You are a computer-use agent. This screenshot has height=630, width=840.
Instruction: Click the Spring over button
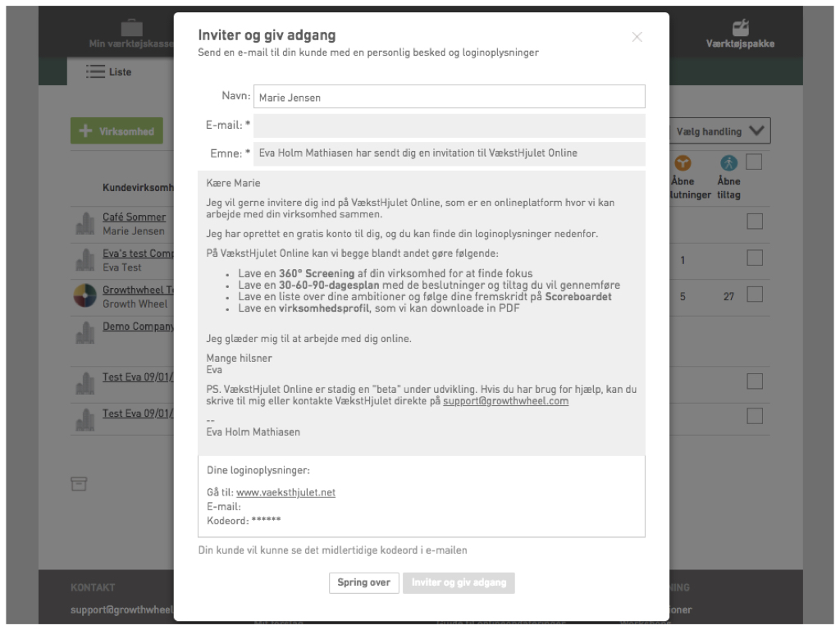coord(363,582)
